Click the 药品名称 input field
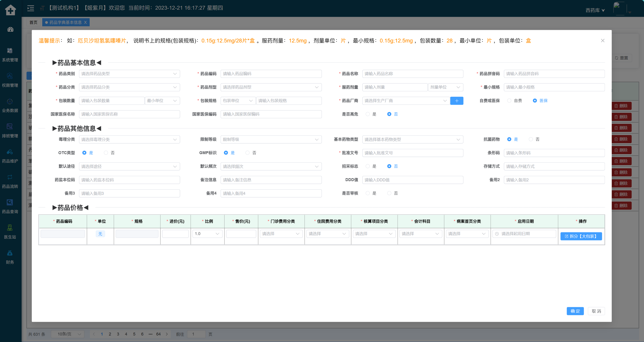Screen dimensions: 644x342 [x=413, y=74]
